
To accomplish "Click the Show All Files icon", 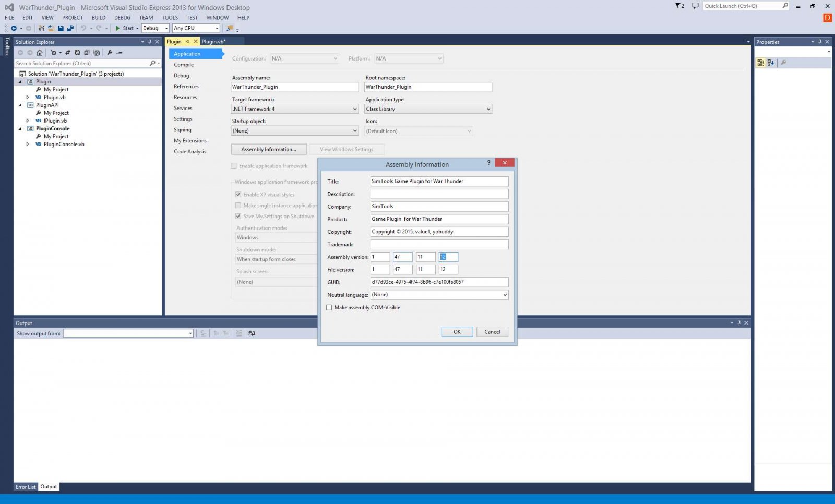I will coord(97,53).
